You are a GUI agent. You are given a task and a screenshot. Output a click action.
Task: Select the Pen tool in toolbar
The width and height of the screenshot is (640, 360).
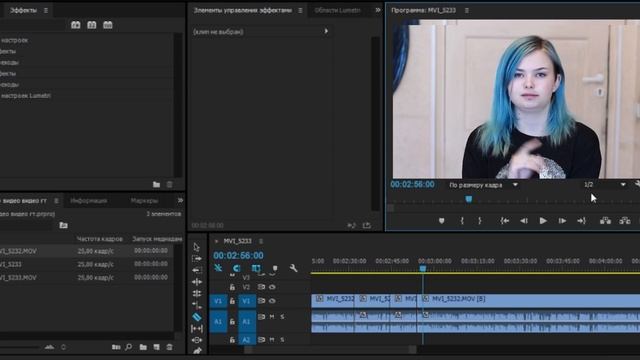(197, 351)
